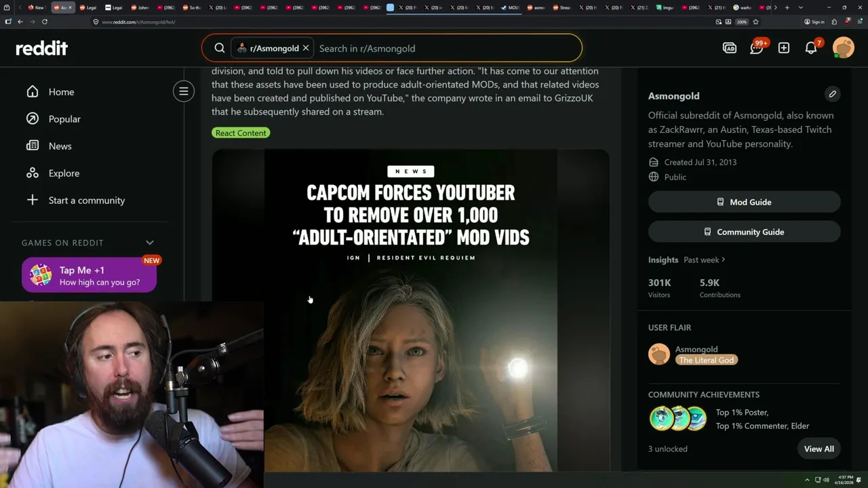Collapse the Games on Reddit section
This screenshot has width=868, height=488.
point(150,243)
